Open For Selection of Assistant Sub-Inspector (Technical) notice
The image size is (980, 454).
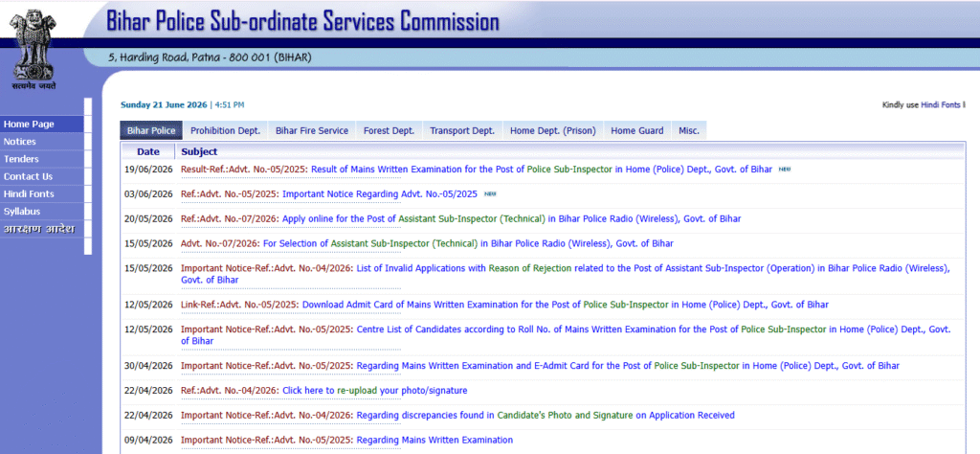pos(468,243)
